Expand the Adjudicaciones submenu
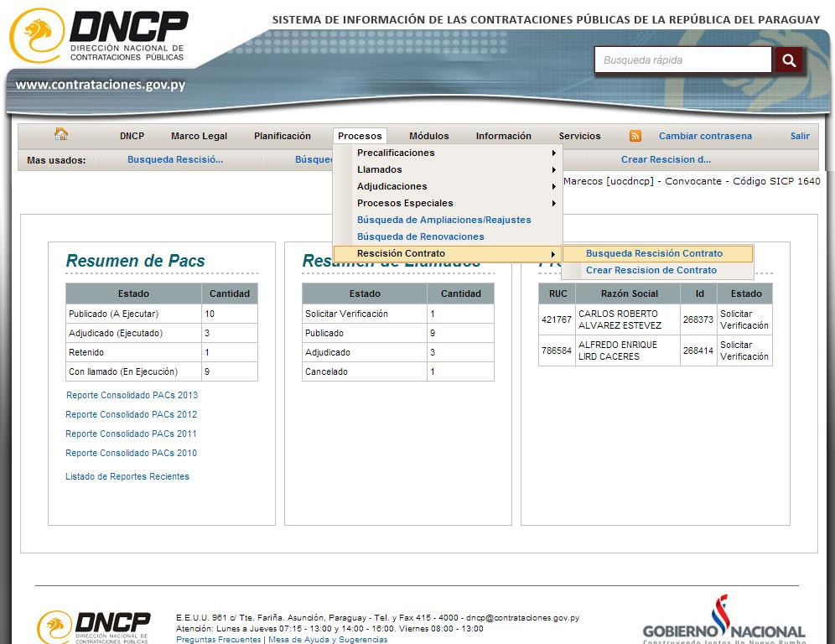Screen dimensions: 835x644 point(448,186)
